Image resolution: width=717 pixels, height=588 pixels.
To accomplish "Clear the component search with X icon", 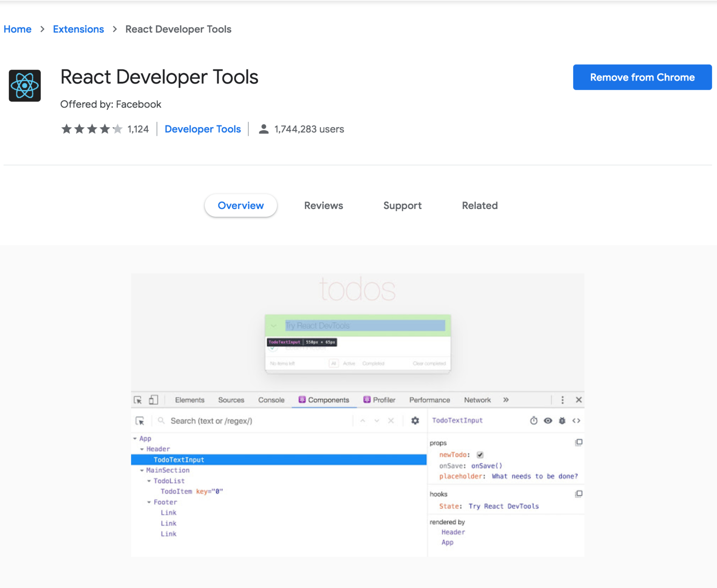I will click(391, 421).
